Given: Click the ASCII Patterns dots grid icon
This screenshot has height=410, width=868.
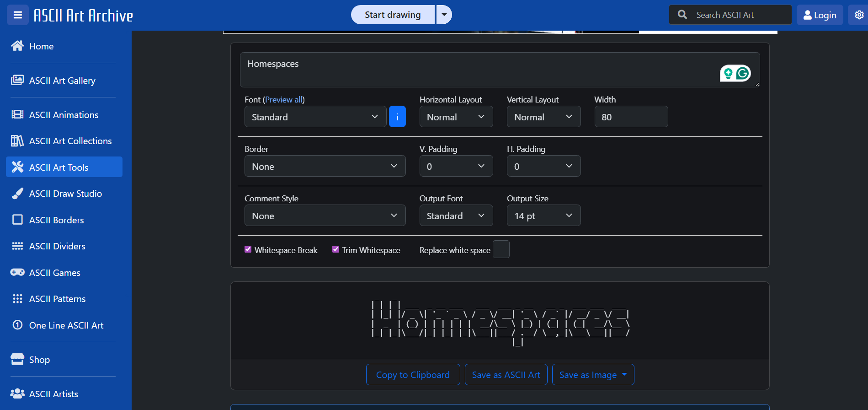Looking at the screenshot, I should click(17, 298).
